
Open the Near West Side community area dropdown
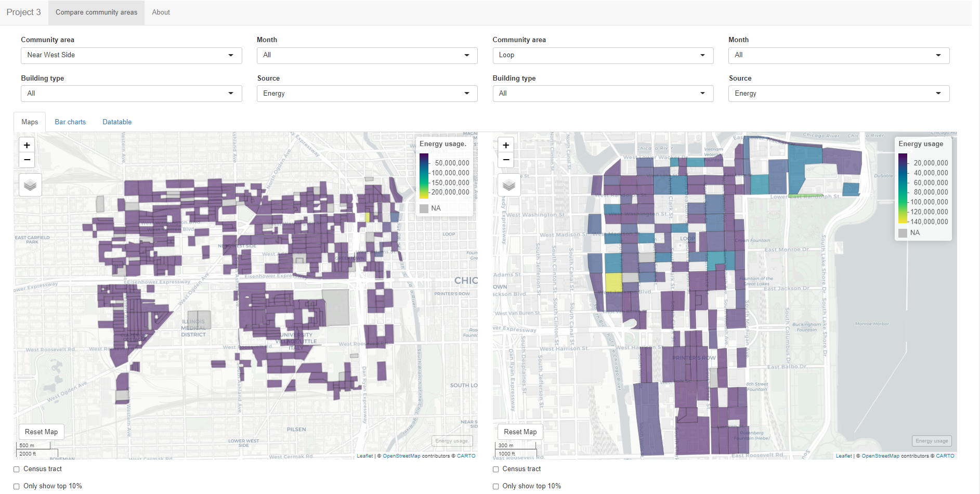coord(132,55)
